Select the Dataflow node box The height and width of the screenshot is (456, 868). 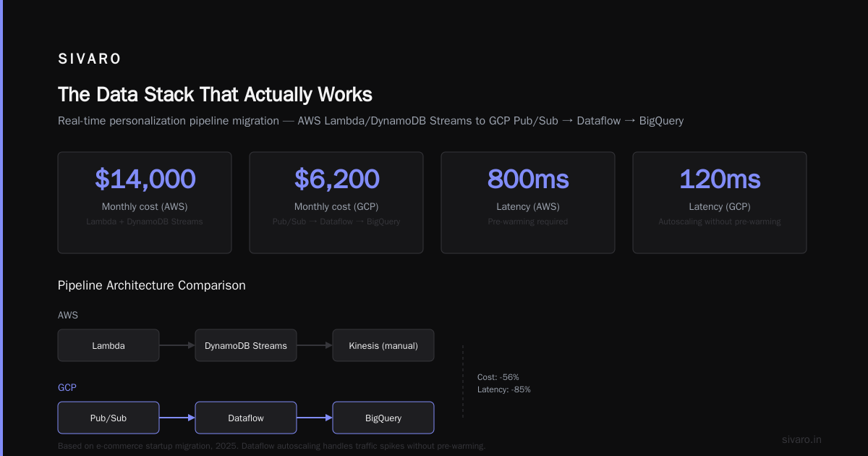click(x=246, y=418)
